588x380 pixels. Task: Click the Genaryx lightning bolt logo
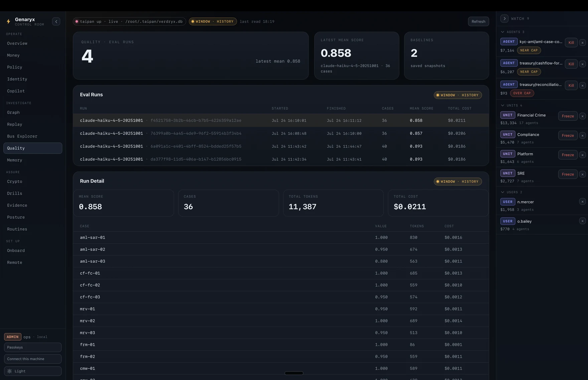8,22
